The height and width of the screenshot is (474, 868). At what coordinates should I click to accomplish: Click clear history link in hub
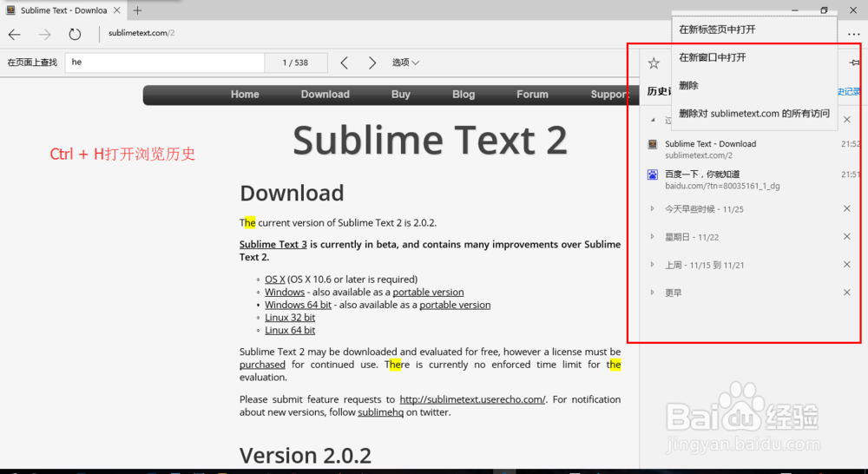coord(849,91)
